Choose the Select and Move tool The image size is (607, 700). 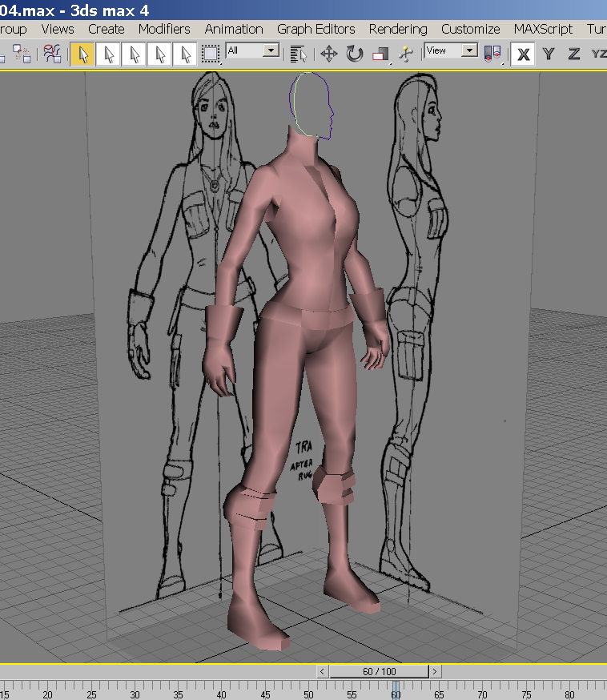(328, 54)
